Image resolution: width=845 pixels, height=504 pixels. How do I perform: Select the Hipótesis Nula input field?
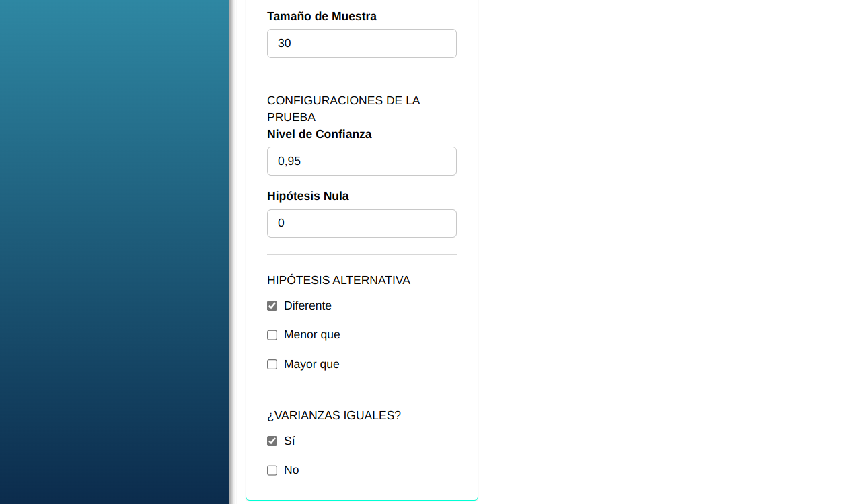click(361, 223)
